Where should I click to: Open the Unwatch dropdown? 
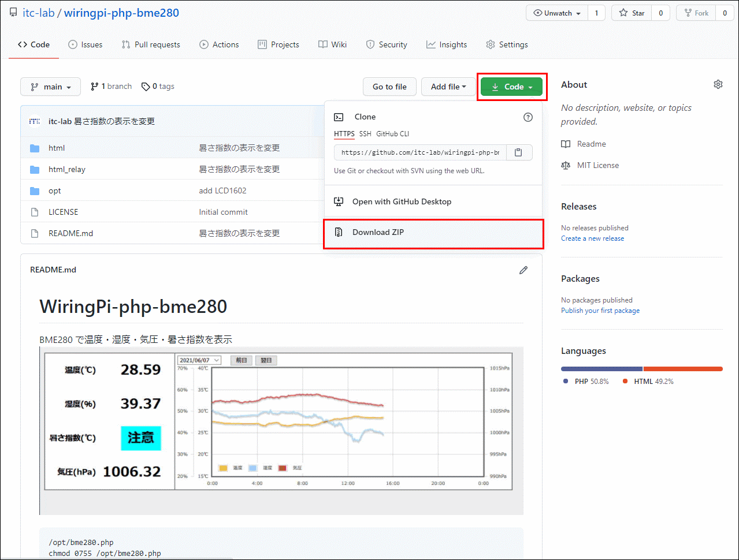click(557, 13)
